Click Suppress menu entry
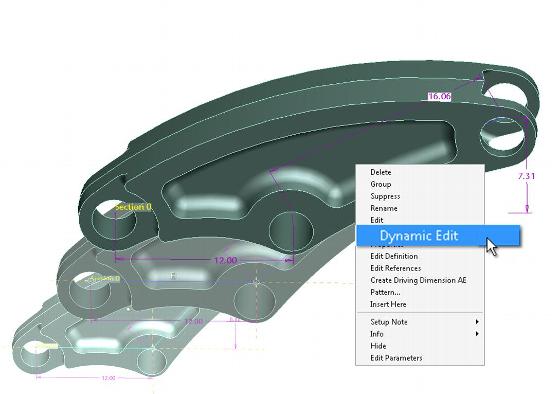 point(385,196)
